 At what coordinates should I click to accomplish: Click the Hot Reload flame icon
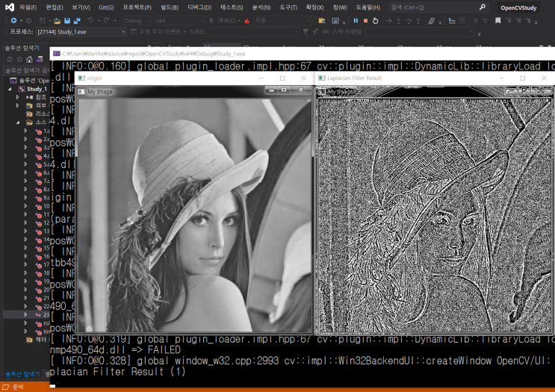point(247,21)
